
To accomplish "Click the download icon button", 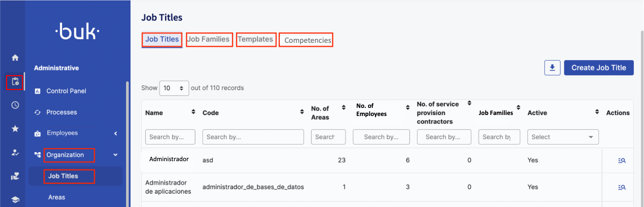I will pyautogui.click(x=552, y=68).
